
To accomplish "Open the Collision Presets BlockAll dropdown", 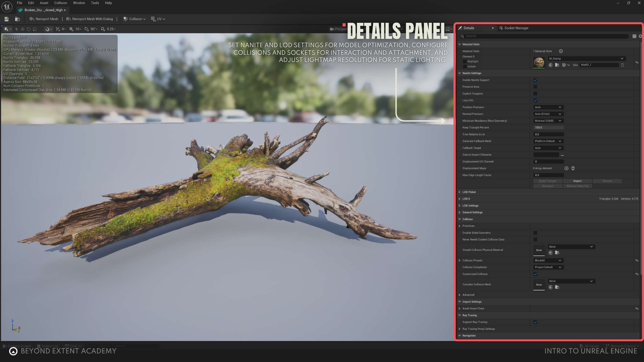I will [548, 260].
